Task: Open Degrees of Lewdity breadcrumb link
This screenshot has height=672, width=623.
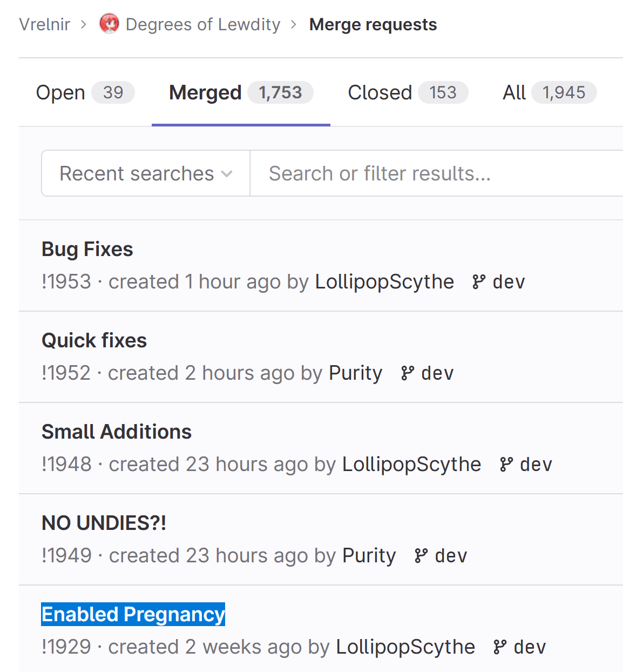Action: click(202, 24)
